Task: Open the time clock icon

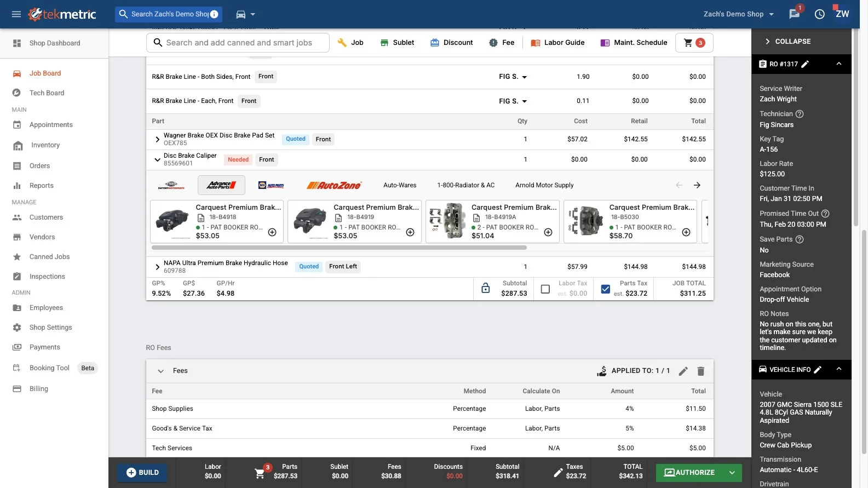Action: coord(820,14)
